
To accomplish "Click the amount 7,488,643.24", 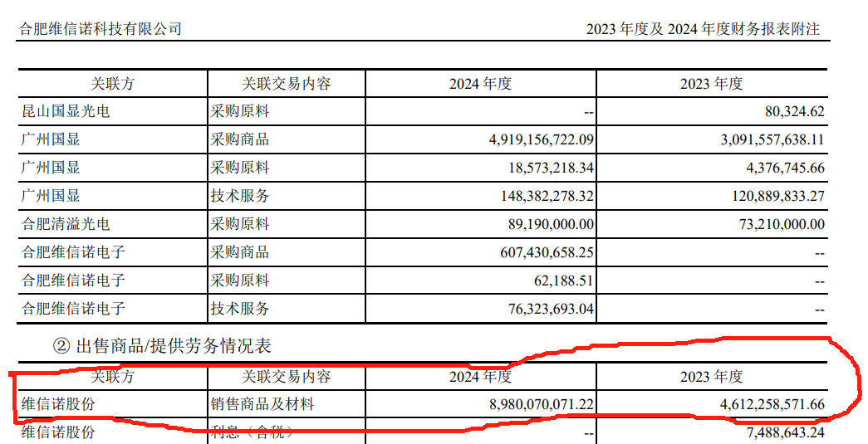I will pyautogui.click(x=786, y=432).
